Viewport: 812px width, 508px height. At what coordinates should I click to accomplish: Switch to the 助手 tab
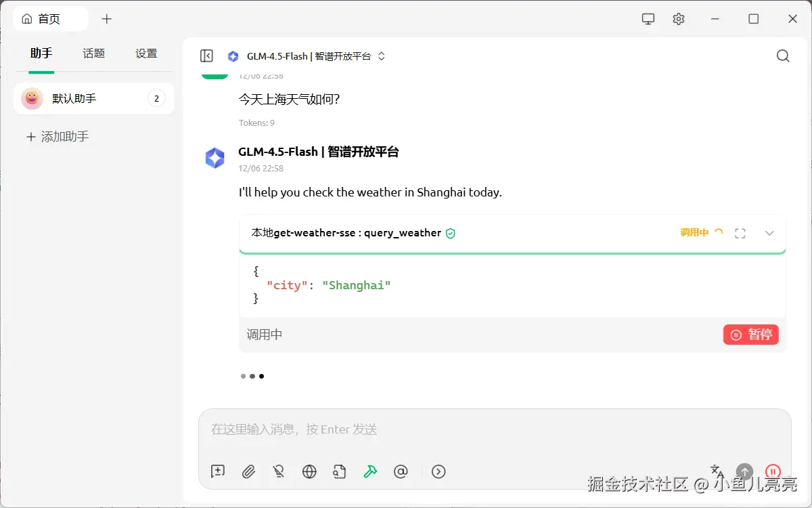[x=41, y=53]
